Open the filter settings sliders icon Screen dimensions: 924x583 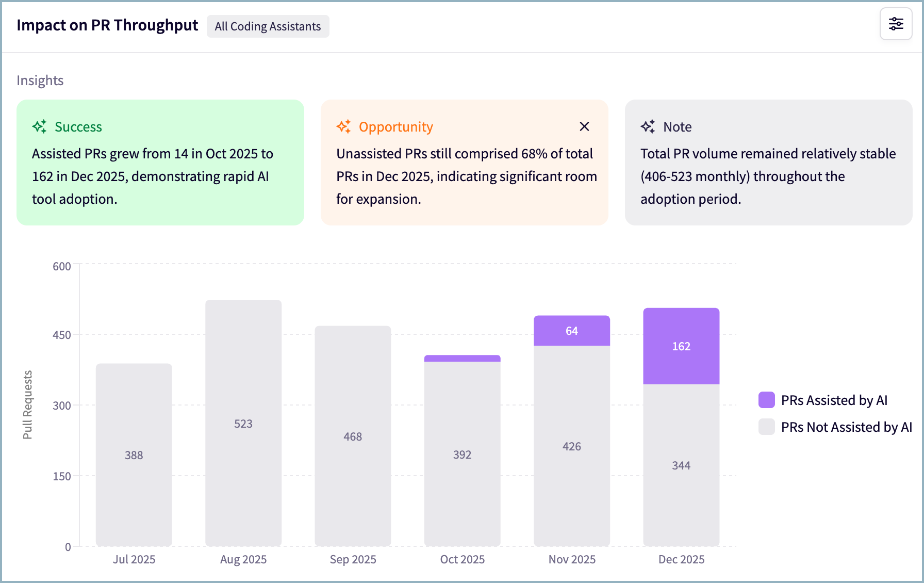(896, 24)
